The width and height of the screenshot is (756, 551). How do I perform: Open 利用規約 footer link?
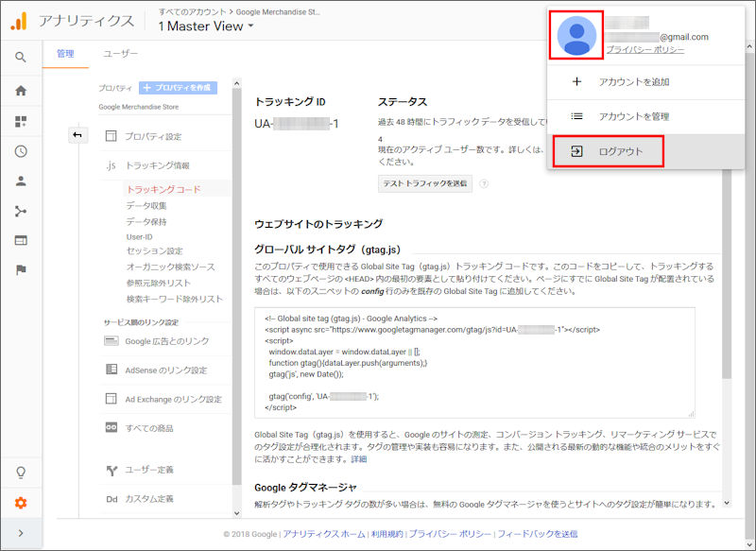(x=387, y=534)
